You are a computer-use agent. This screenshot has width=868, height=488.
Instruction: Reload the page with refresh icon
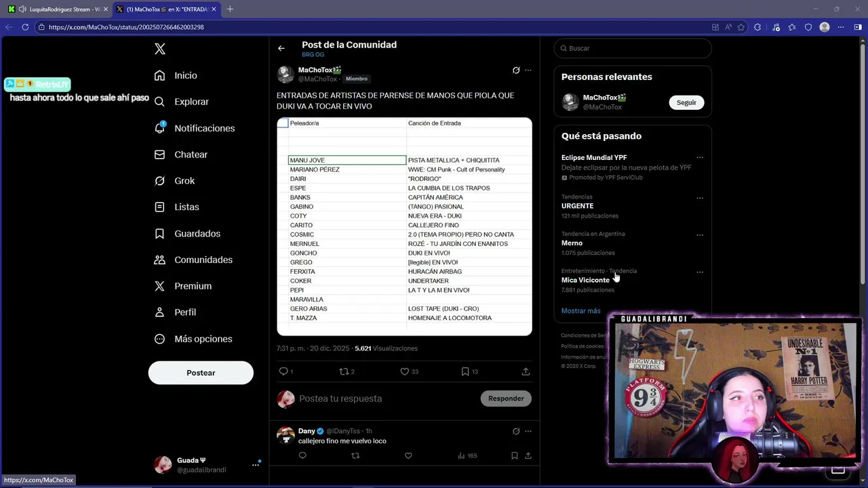[x=25, y=27]
